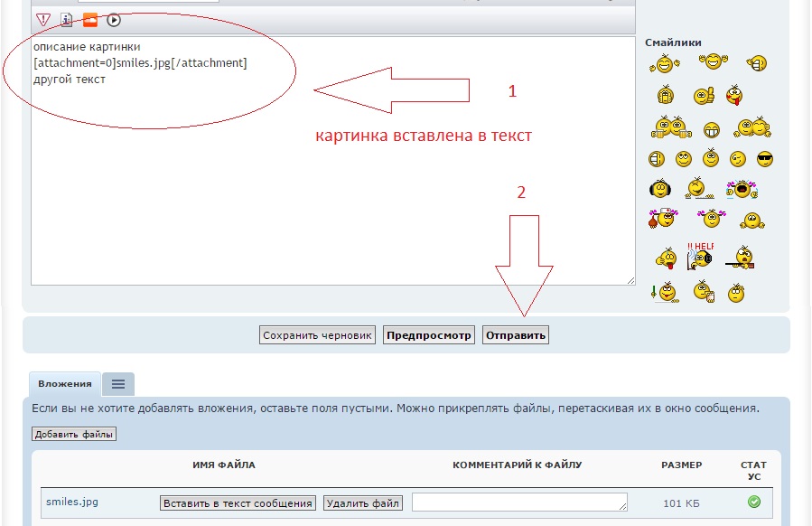
Task: Insert the sunglasses smiley
Action: pyautogui.click(x=765, y=159)
